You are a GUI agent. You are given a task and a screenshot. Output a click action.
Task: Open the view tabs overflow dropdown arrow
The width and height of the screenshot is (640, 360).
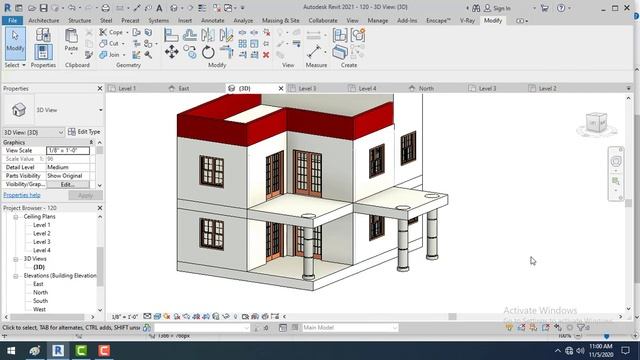coord(628,89)
